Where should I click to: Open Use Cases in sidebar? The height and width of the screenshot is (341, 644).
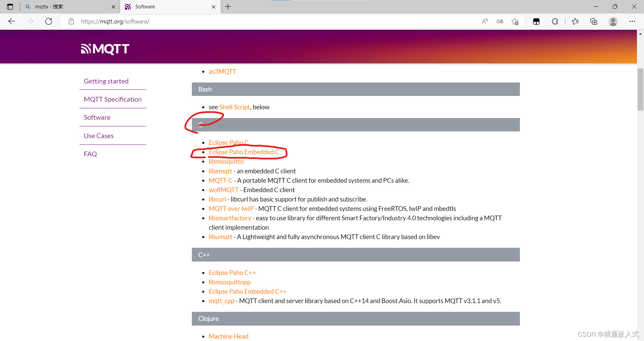pyautogui.click(x=99, y=136)
